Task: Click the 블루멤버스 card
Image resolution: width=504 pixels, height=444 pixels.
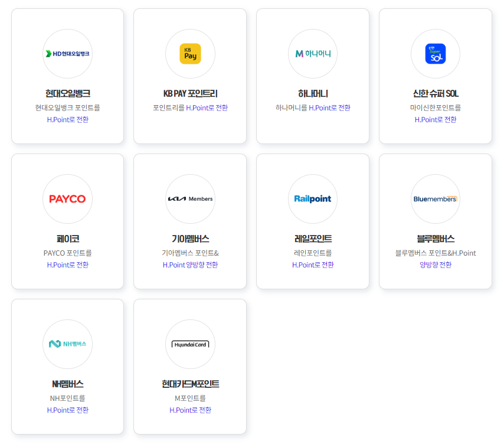Action: 436,221
